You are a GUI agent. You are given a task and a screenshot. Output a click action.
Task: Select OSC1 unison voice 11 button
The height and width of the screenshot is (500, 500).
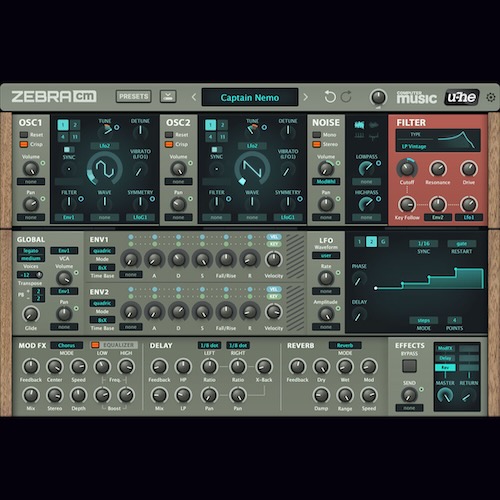coord(75,137)
